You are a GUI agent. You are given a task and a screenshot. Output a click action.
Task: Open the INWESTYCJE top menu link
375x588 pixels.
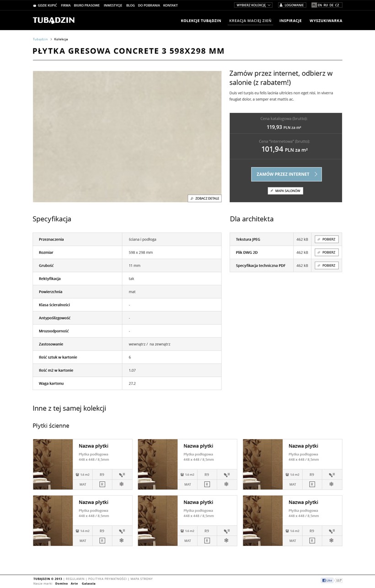113,5
